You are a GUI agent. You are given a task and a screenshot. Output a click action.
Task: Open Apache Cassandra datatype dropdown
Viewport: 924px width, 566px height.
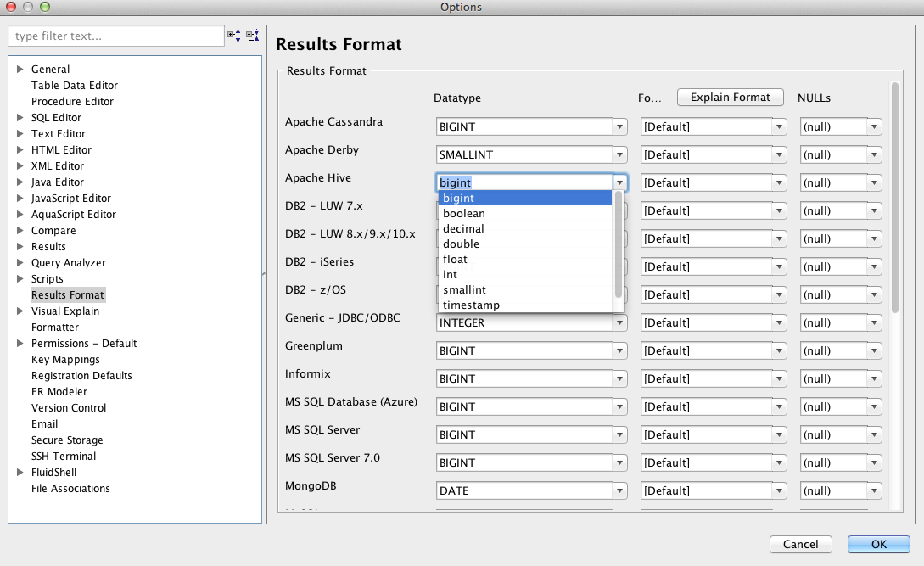(x=619, y=127)
